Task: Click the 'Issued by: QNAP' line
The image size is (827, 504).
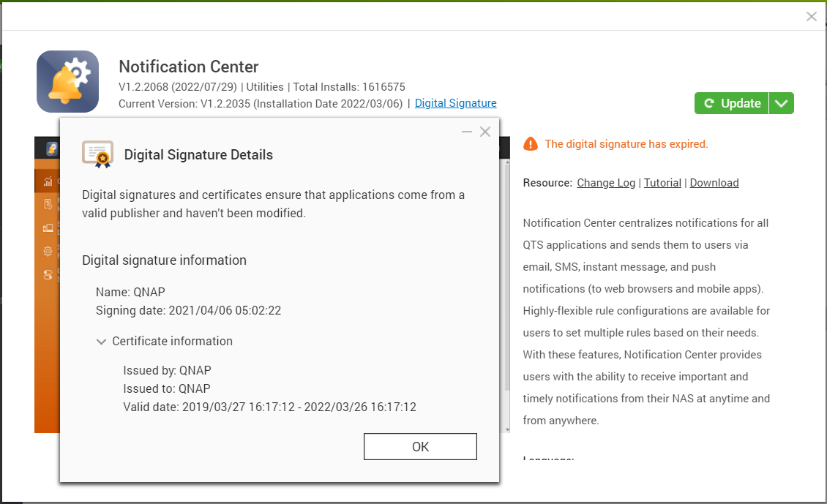Action: pyautogui.click(x=167, y=371)
